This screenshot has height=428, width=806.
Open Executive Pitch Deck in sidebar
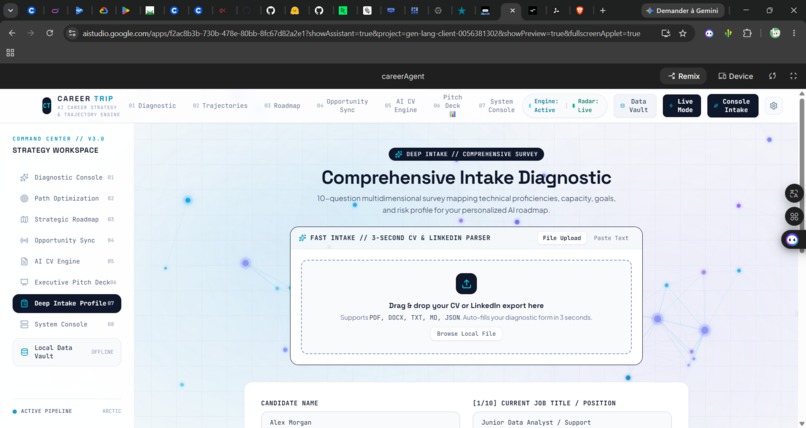click(x=67, y=283)
